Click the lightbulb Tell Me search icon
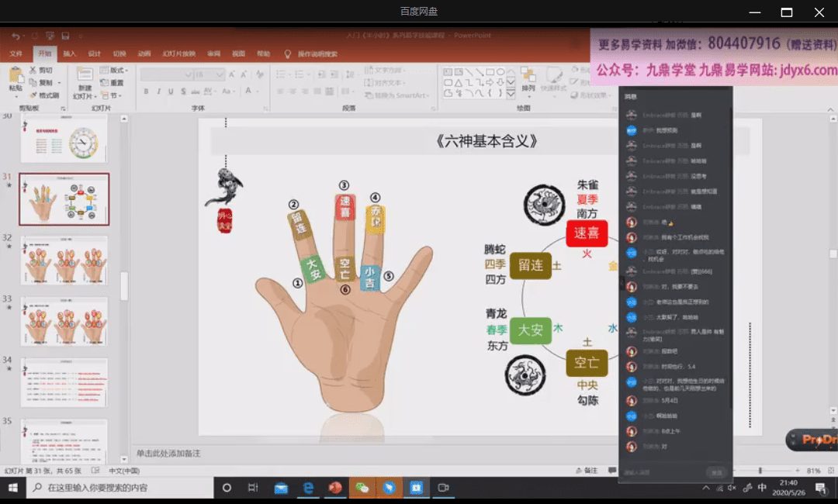This screenshot has width=838, height=504. tap(288, 54)
